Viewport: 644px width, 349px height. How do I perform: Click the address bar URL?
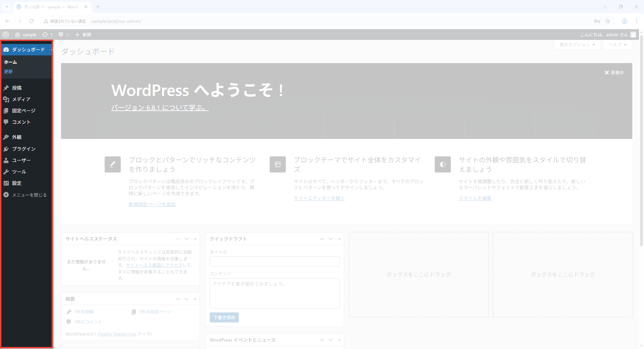click(x=116, y=21)
